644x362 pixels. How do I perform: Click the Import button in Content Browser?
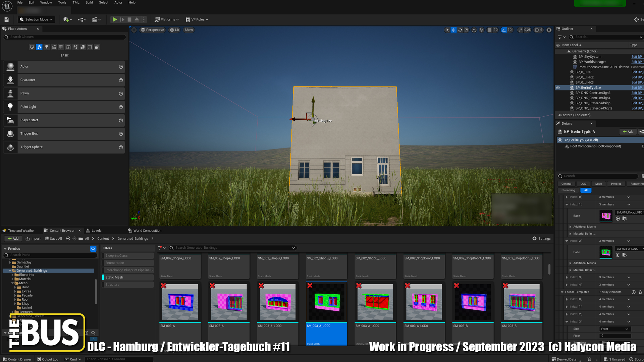point(33,239)
